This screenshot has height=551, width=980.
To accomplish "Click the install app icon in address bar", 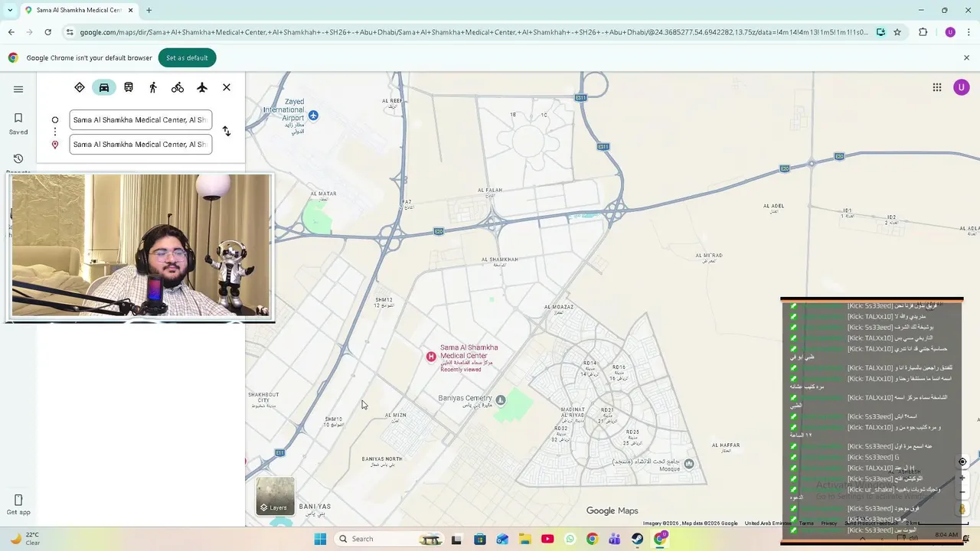I will [x=880, y=32].
